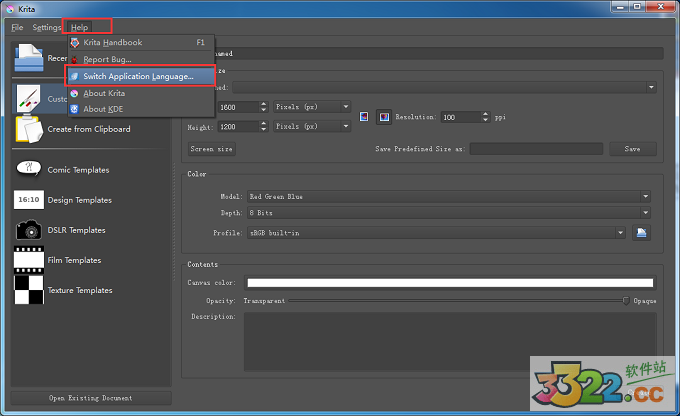Click the Open Existing Document button
Image resolution: width=680 pixels, height=416 pixels.
click(90, 398)
